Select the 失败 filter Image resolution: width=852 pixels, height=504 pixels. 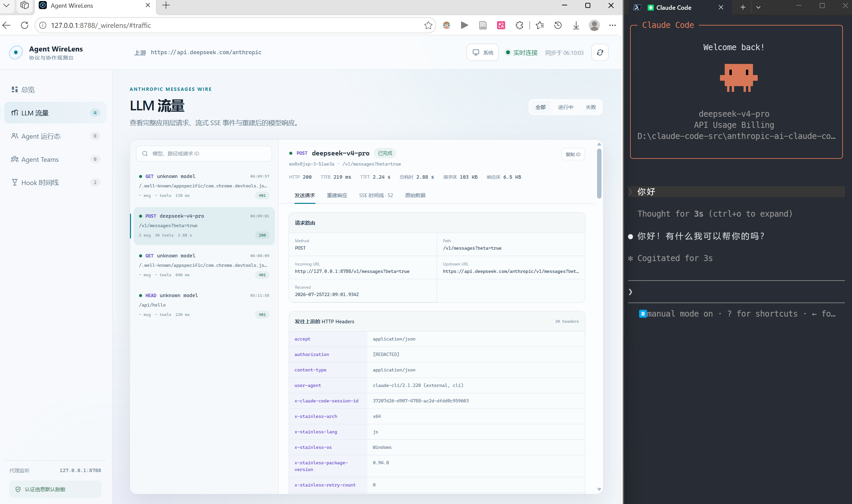(591, 107)
